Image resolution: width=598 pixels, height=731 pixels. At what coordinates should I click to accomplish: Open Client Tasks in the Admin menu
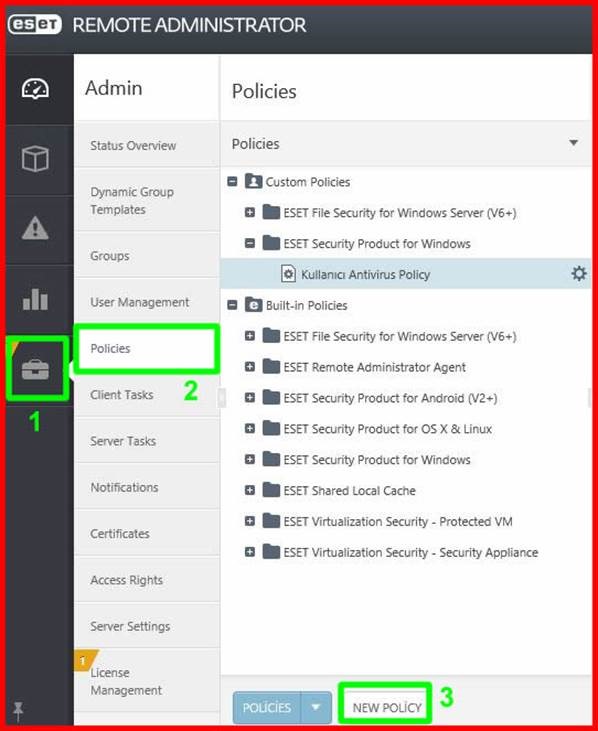point(122,394)
